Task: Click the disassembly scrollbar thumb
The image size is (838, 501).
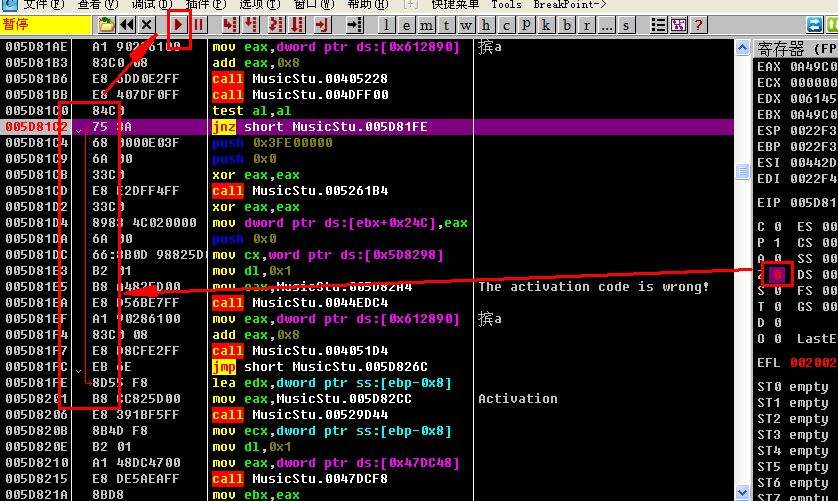Action: point(742,172)
